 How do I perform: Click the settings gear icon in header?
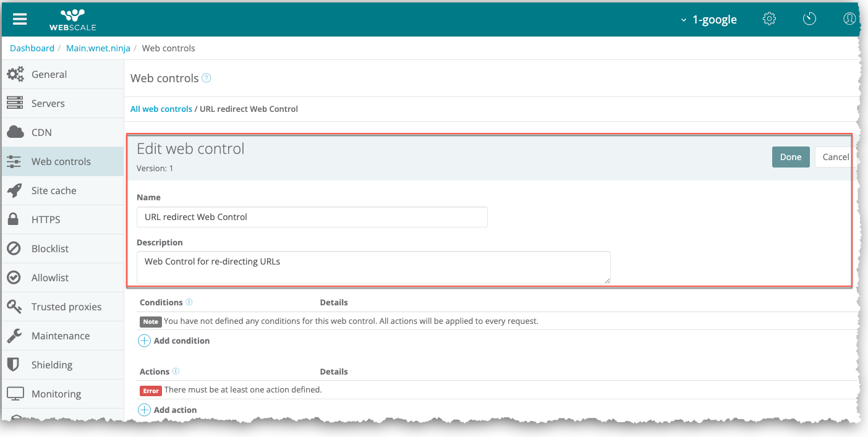click(769, 19)
